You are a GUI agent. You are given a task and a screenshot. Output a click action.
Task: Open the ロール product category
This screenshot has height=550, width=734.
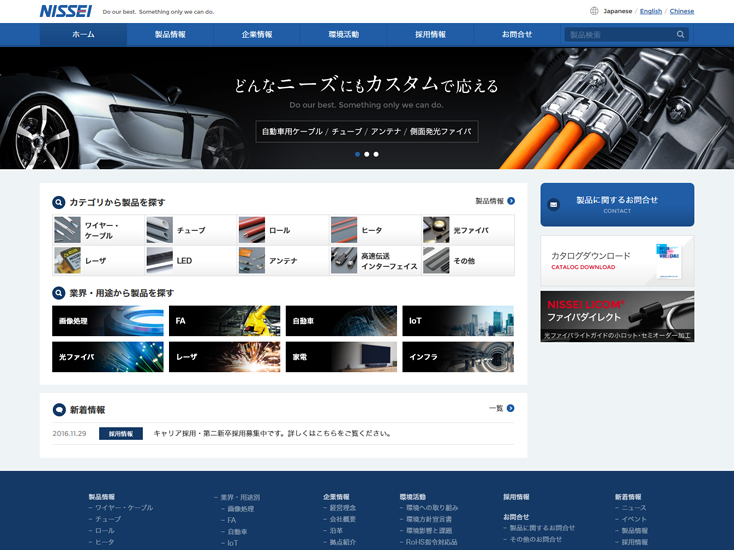(x=283, y=230)
